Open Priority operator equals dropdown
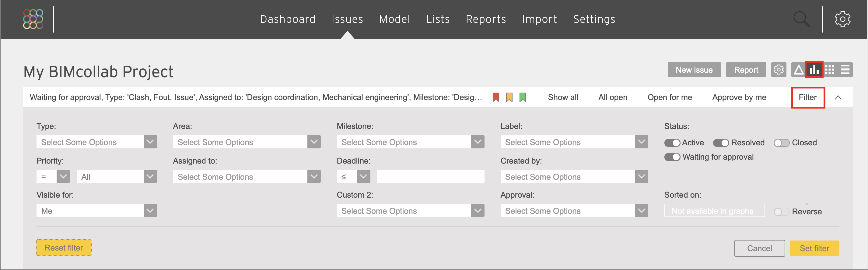Screen dimensions: 868x270 [53, 176]
